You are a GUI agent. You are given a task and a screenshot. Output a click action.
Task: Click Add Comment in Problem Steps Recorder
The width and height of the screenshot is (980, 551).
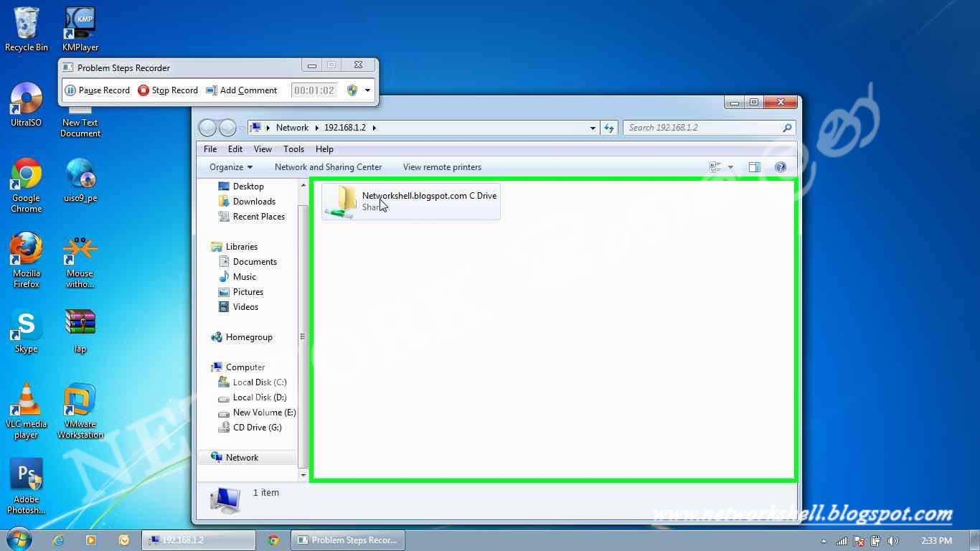242,90
